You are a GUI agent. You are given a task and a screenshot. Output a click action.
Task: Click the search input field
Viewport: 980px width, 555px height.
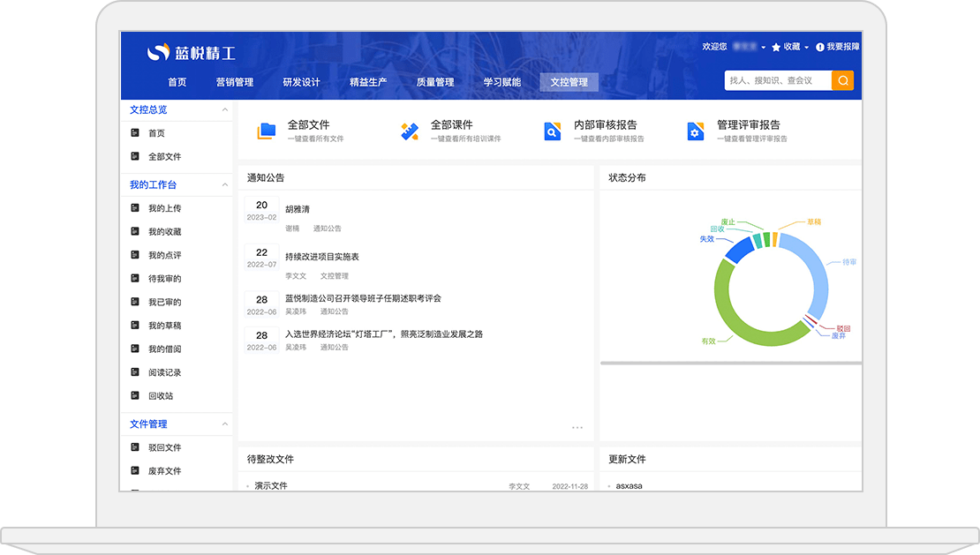pos(777,80)
